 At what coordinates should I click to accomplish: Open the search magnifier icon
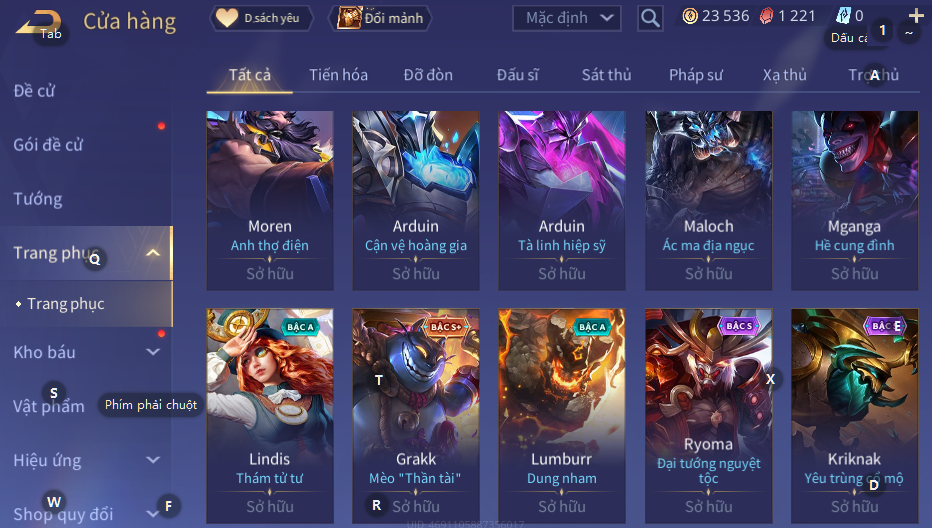click(650, 18)
